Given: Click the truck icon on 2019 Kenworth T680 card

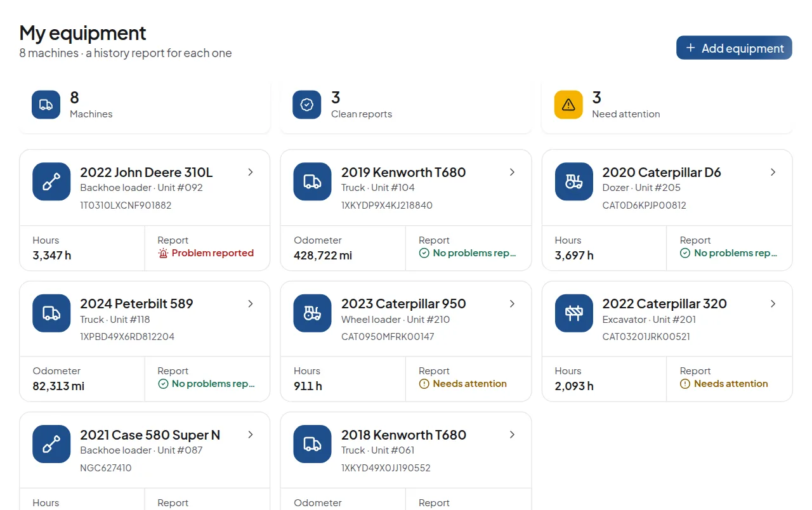Looking at the screenshot, I should click(x=312, y=182).
